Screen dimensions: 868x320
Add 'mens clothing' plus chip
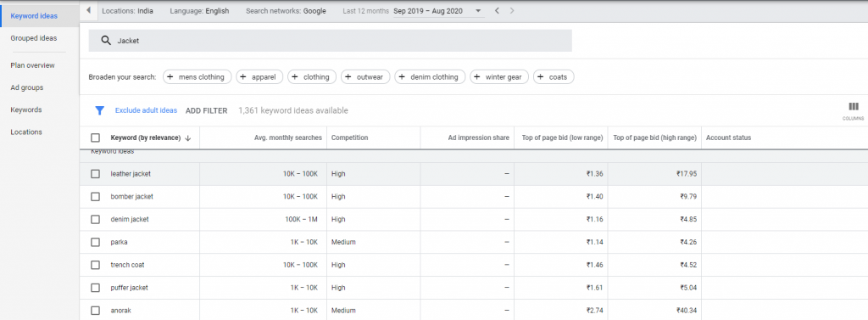[197, 77]
